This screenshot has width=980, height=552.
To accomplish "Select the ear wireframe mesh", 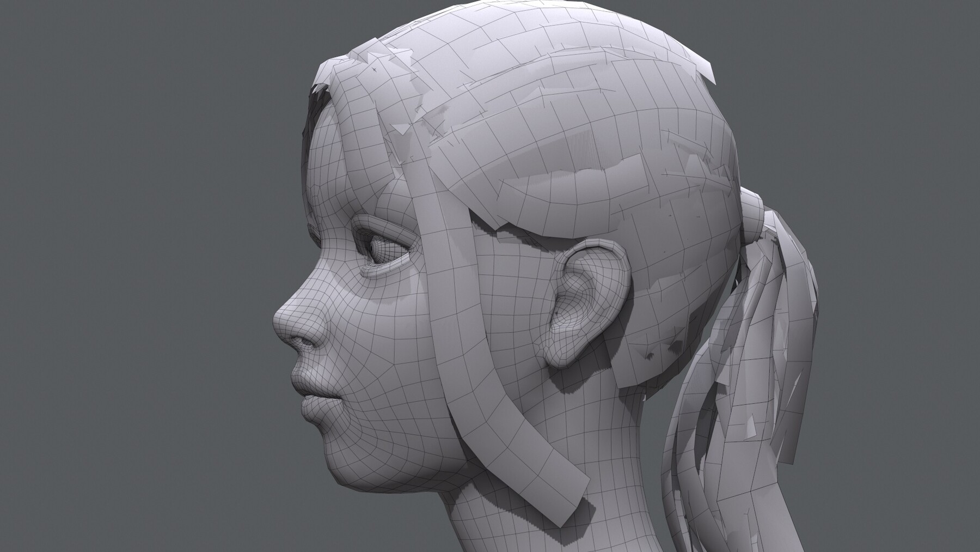I will [x=572, y=305].
